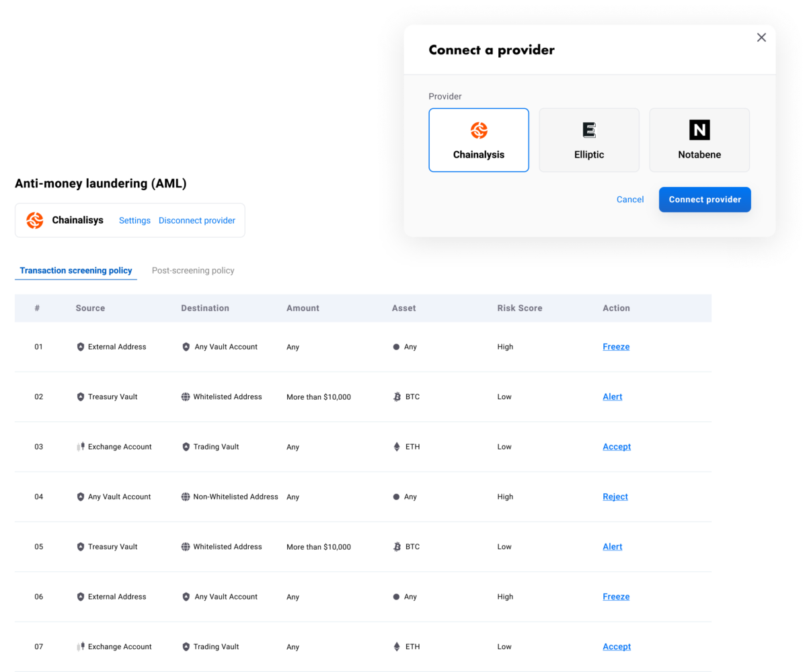Select the Elliptic provider card

pos(589,140)
